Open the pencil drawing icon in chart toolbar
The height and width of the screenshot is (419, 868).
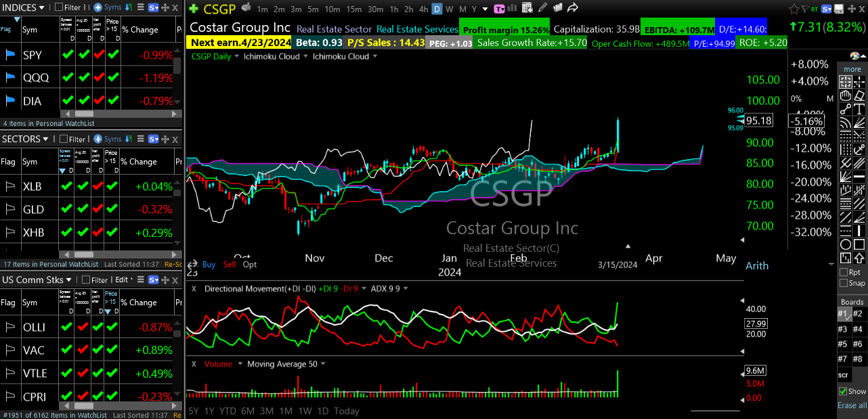pos(542,8)
